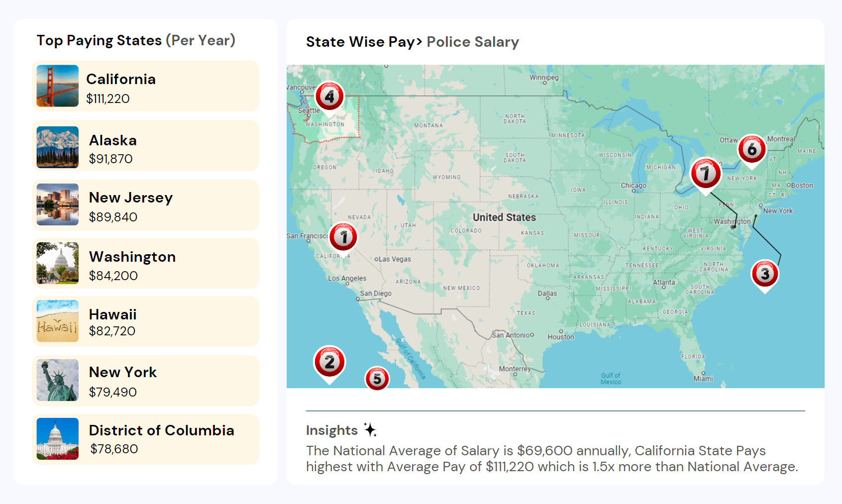Screen dimensions: 842x504
Task: Click the New York $79,490 entry
Action: pyautogui.click(x=145, y=381)
